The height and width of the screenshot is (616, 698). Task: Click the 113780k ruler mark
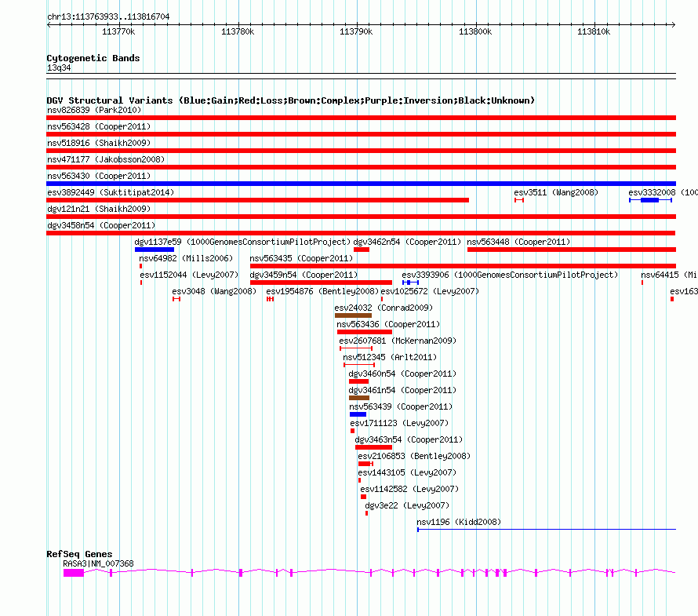[238, 31]
